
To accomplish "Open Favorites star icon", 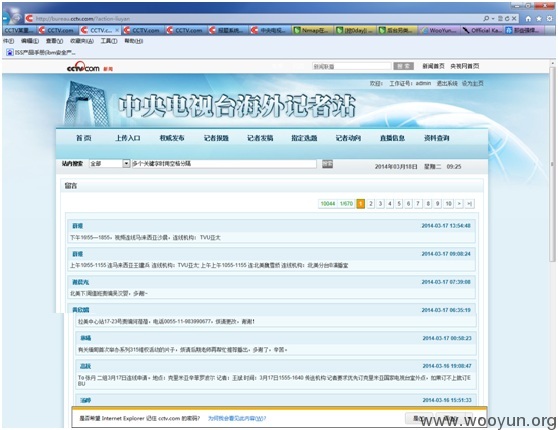I will tap(539, 19).
